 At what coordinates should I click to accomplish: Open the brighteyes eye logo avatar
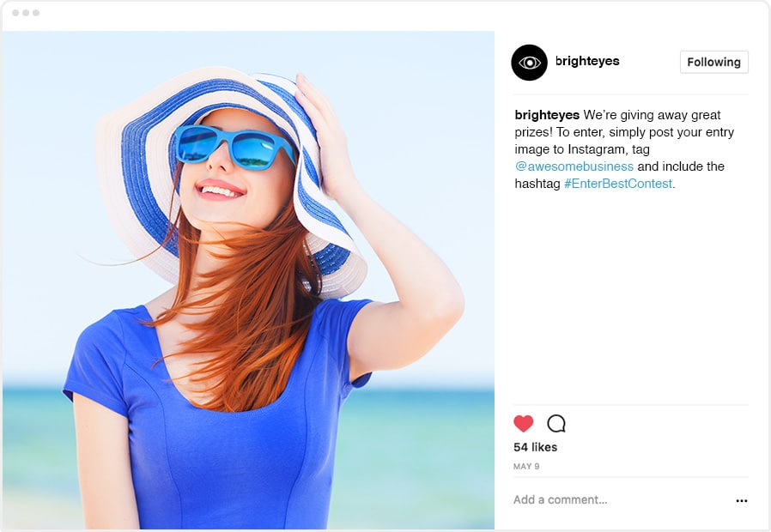click(529, 63)
